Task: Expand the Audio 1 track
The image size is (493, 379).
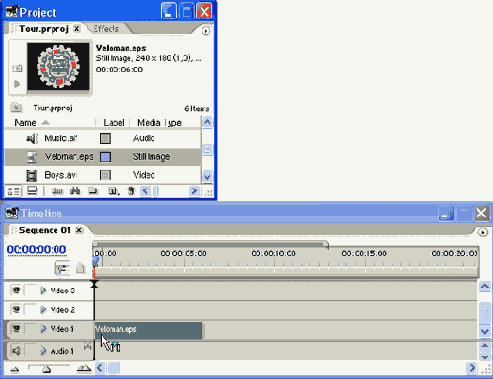Action: tap(43, 351)
